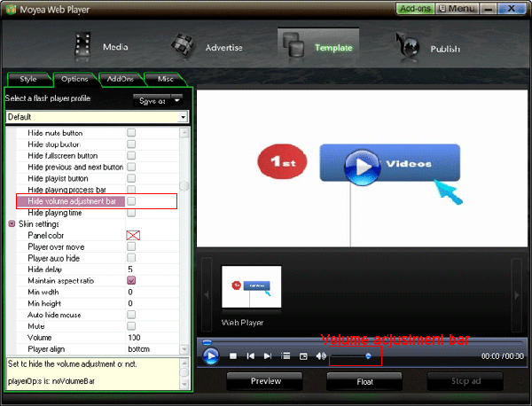Click the player fullscreen icon
The image size is (532, 406).
[x=303, y=356]
